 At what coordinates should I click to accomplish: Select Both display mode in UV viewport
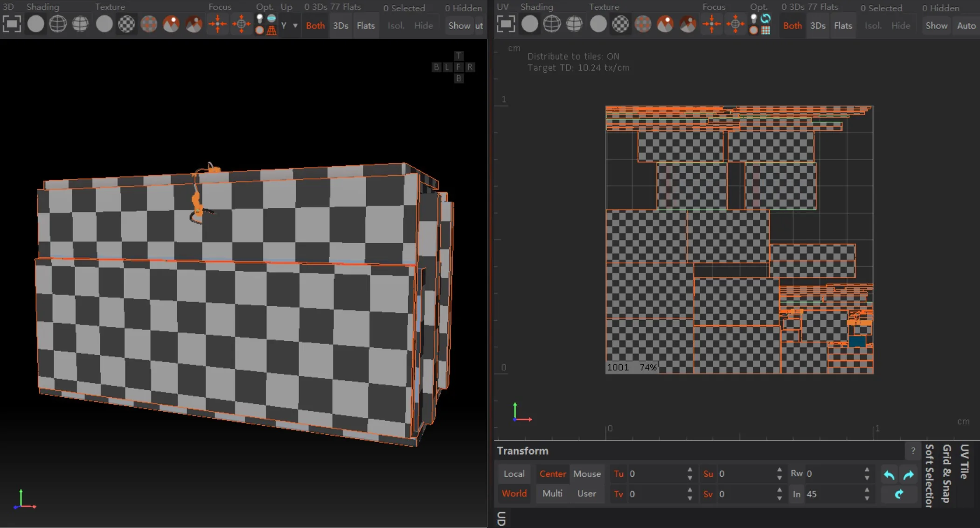[792, 26]
